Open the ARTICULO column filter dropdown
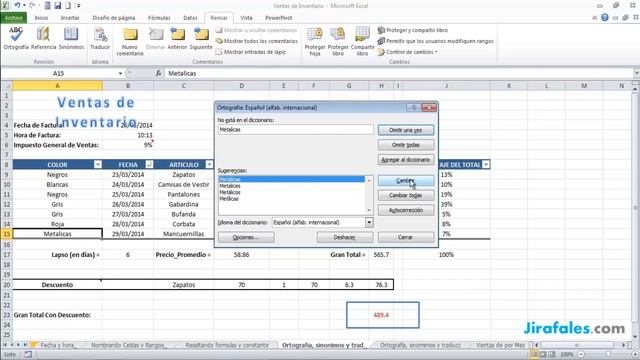Image resolution: width=640 pixels, height=360 pixels. click(209, 164)
